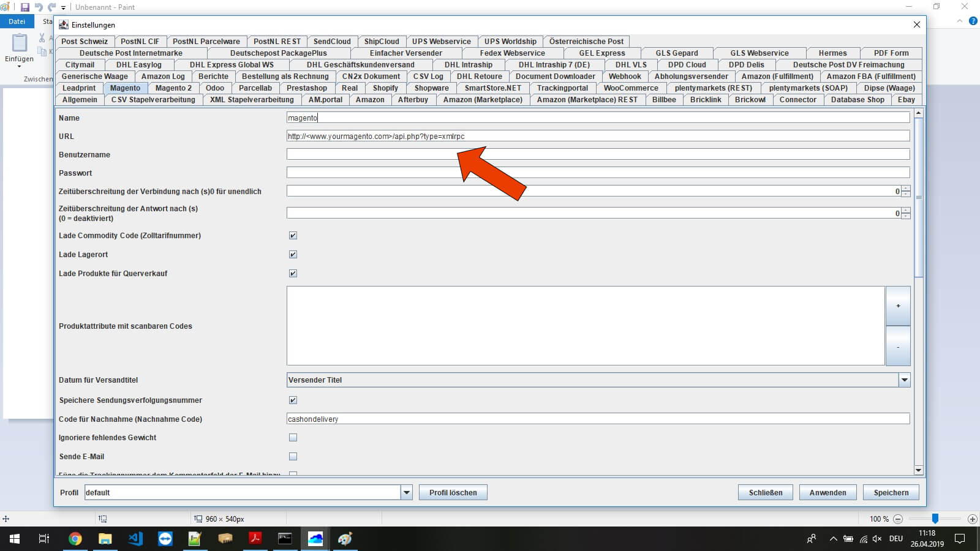Screen dimensions: 980x551
Task: Increase connection timeout spinner value
Action: click(x=906, y=189)
